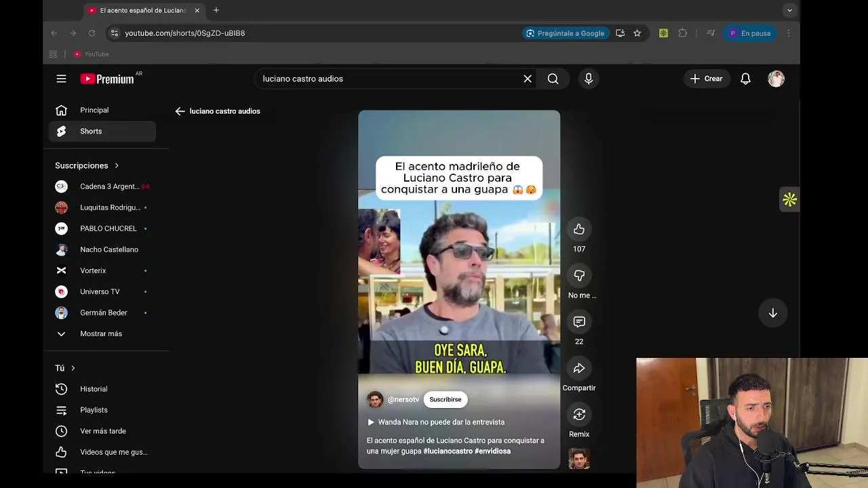Click the green extension icon in toolbar
This screenshot has width=868, height=488.
click(663, 33)
